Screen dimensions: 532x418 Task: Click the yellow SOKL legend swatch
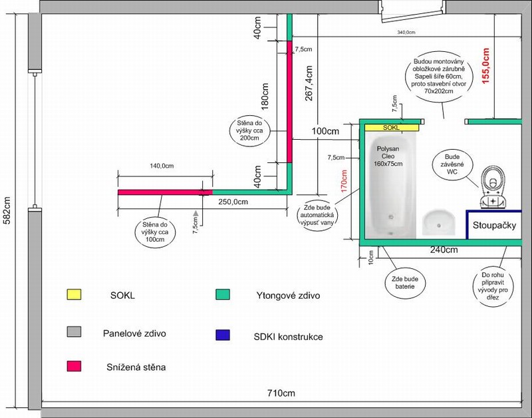73,295
